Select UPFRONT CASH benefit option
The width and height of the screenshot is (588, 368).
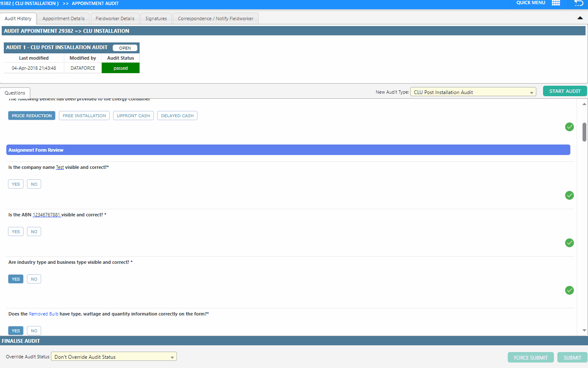click(133, 116)
